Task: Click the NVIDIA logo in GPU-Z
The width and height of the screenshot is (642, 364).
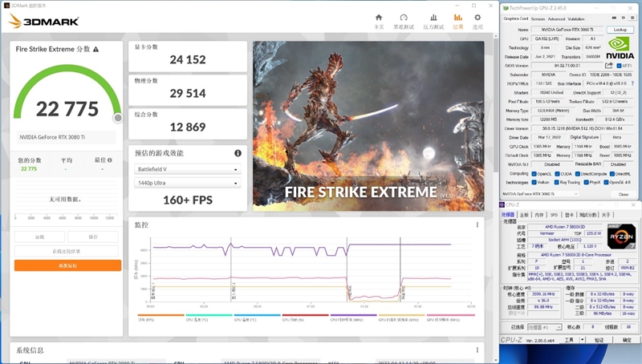Action: click(620, 48)
